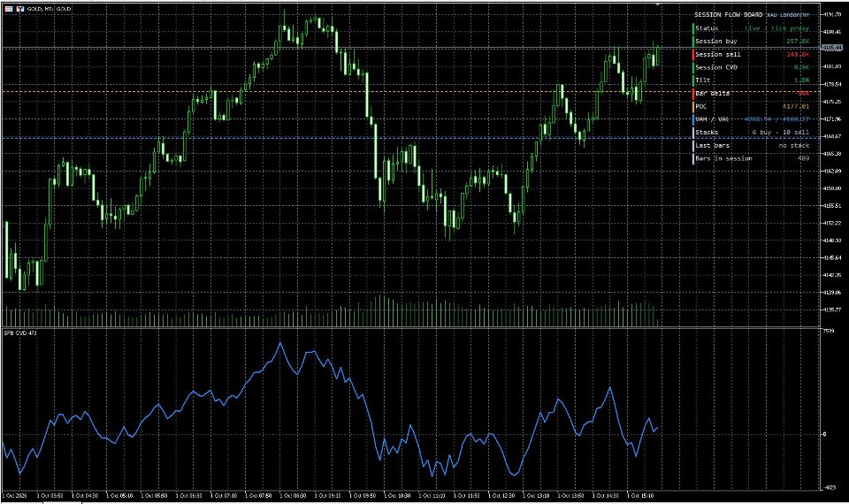Image resolution: width=849 pixels, height=504 pixels.
Task: Click the 4155.51 price scale label
Action: [x=832, y=206]
